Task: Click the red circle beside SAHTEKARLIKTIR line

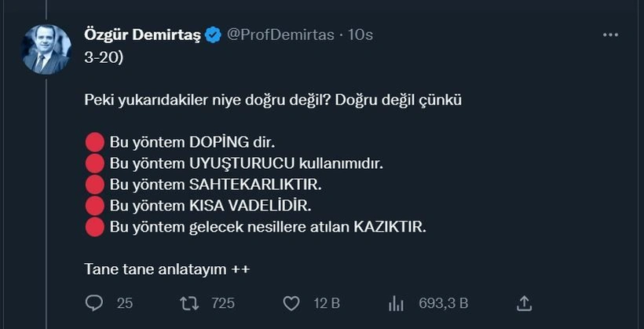Action: [x=94, y=185]
